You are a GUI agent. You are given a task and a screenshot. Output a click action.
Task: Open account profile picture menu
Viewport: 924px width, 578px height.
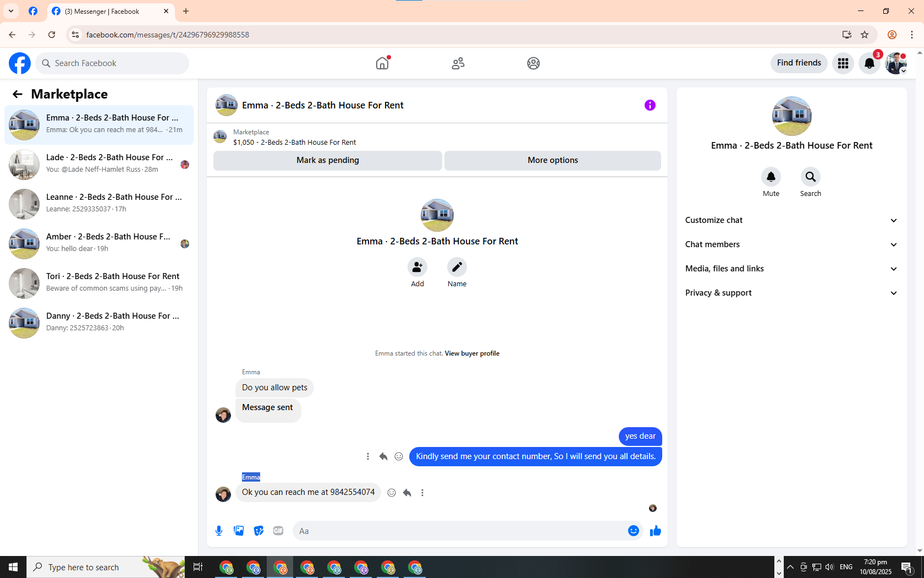click(896, 63)
